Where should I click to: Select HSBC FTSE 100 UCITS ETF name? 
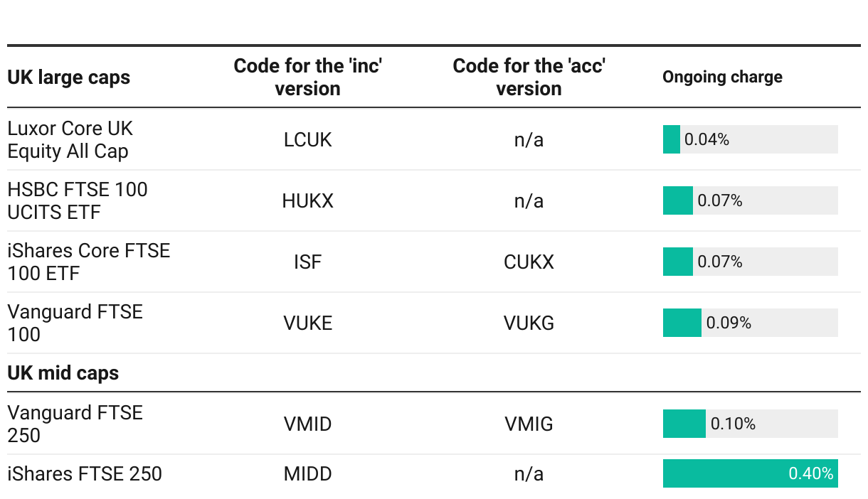click(x=77, y=200)
